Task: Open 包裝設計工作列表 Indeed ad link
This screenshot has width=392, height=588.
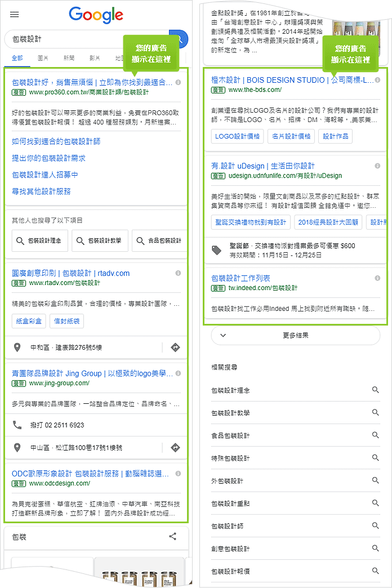Action: coord(240,278)
